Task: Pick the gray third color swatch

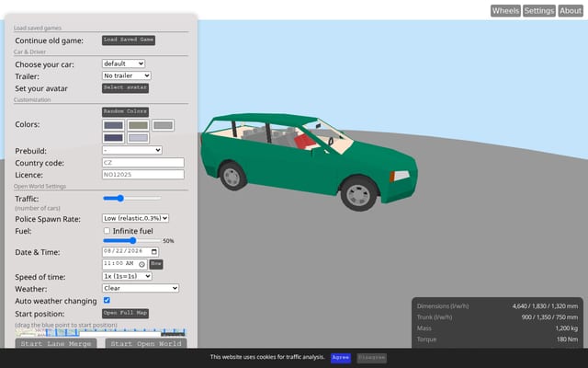Action: [x=163, y=125]
